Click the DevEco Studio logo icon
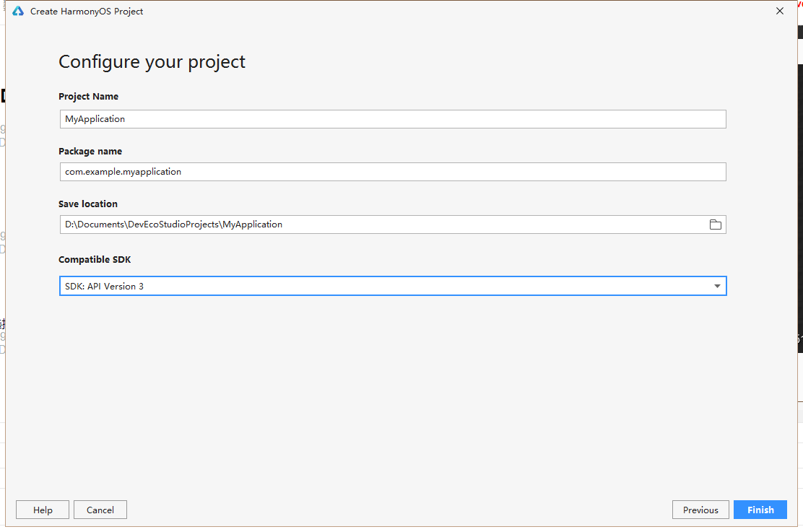This screenshot has height=532, width=803. click(x=18, y=12)
